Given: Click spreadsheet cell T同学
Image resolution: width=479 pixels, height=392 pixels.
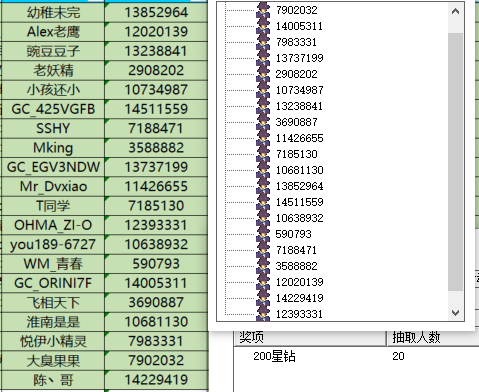Looking at the screenshot, I should (53, 206).
